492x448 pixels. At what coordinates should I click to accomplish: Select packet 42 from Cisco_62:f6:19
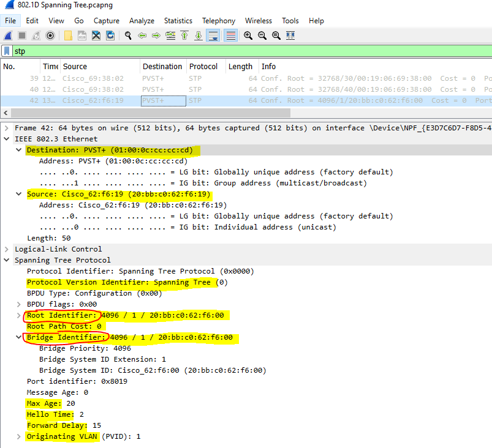pyautogui.click(x=246, y=100)
